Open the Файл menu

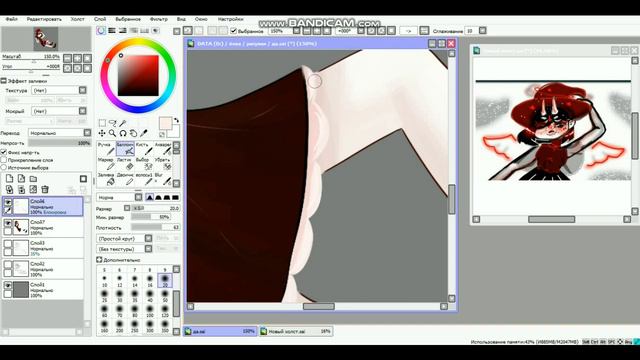(x=11, y=19)
